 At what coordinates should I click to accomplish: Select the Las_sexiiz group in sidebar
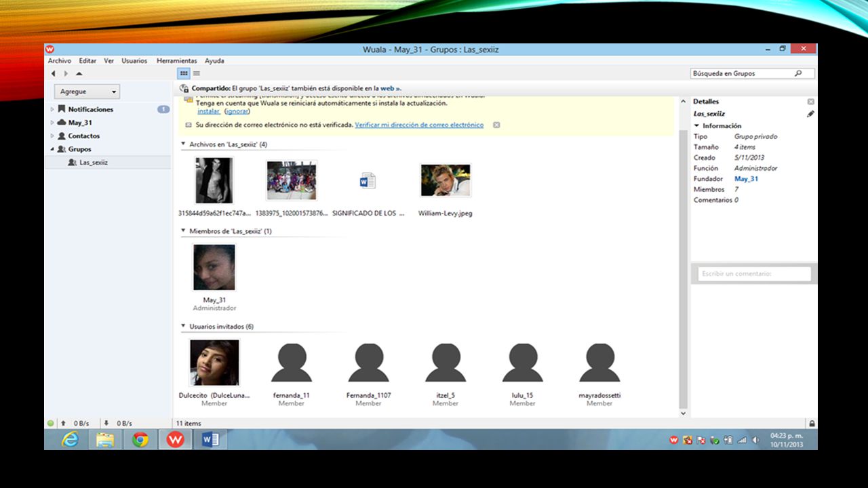tap(94, 163)
